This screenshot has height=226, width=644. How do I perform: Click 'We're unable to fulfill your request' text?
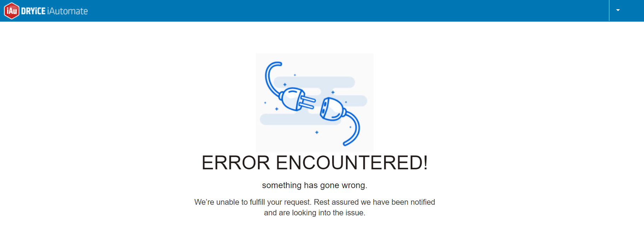pos(253,202)
